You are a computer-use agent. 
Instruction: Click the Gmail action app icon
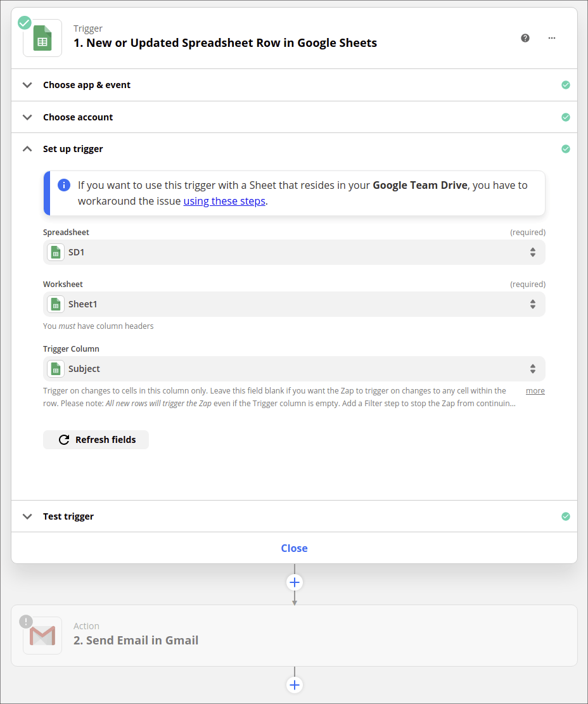click(42, 635)
